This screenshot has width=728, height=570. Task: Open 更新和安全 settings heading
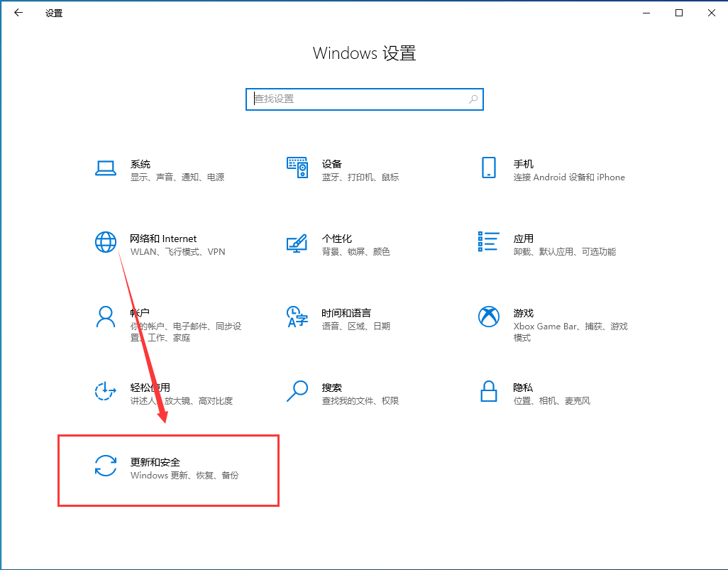click(x=155, y=462)
